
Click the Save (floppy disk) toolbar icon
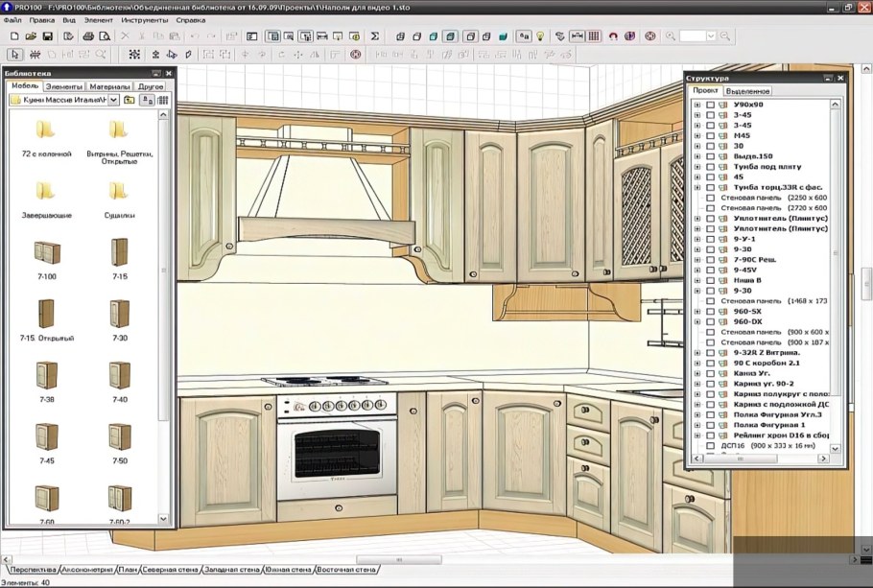click(x=47, y=36)
